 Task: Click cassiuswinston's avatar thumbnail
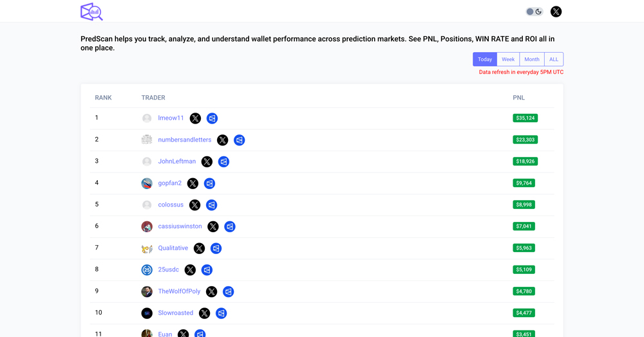pyautogui.click(x=147, y=226)
